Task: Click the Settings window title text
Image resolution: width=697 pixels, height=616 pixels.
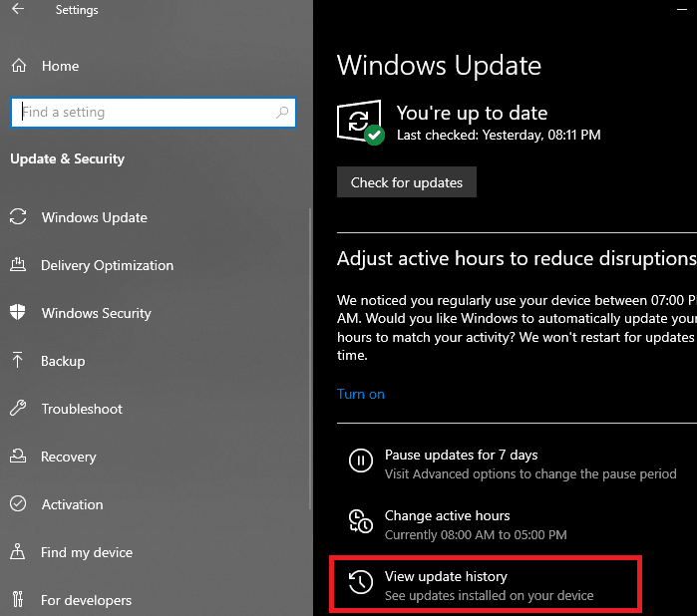Action: click(77, 10)
